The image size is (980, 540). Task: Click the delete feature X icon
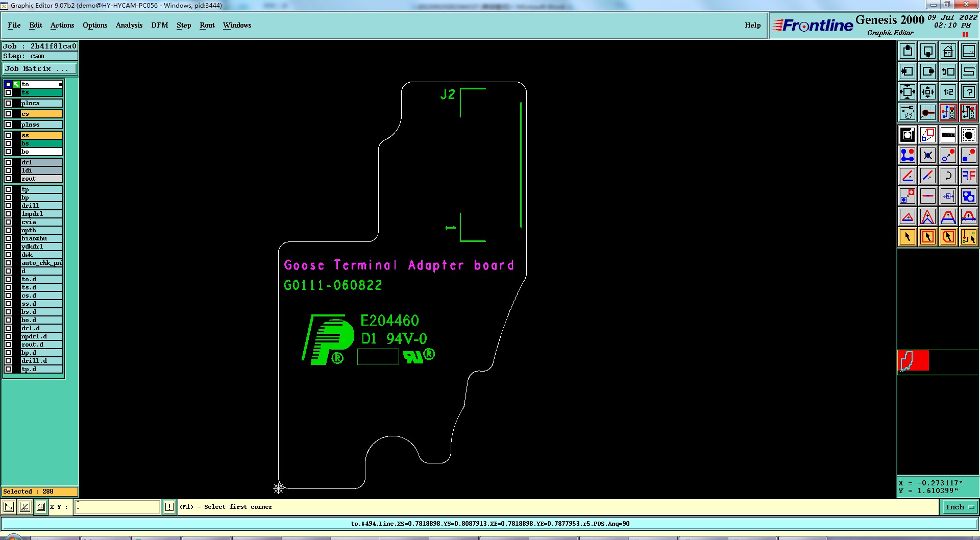pyautogui.click(x=928, y=155)
